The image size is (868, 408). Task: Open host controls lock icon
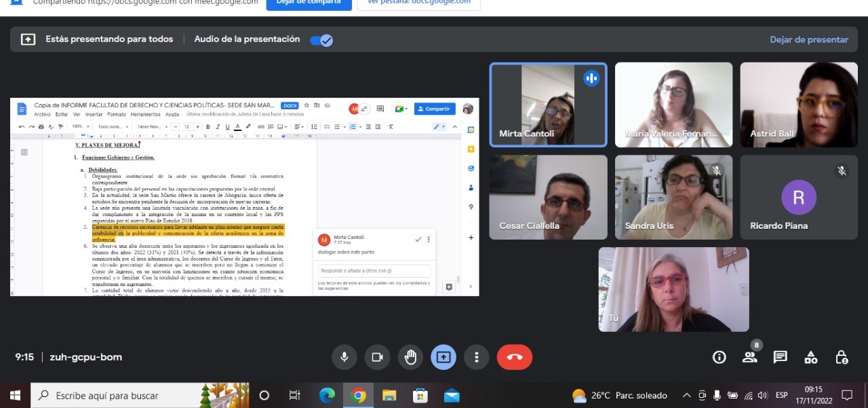[842, 357]
